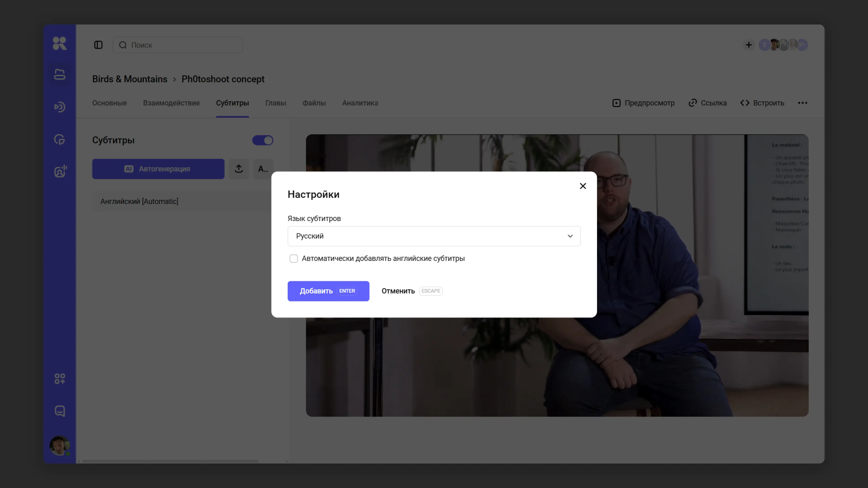This screenshot has width=868, height=488.
Task: Click the Добавить button
Action: [x=328, y=291]
